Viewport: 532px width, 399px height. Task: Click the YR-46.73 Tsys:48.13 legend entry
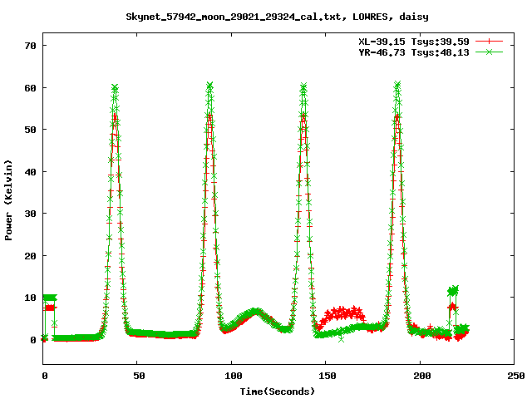tap(414, 52)
